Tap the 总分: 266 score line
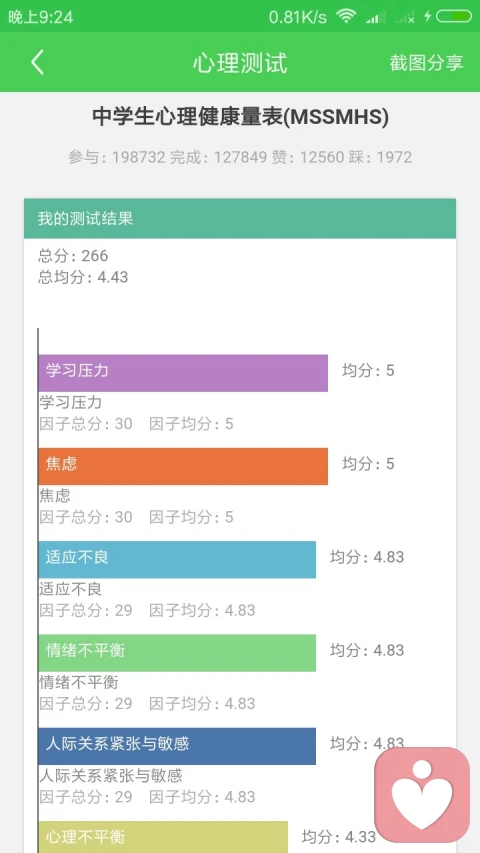 coord(73,256)
